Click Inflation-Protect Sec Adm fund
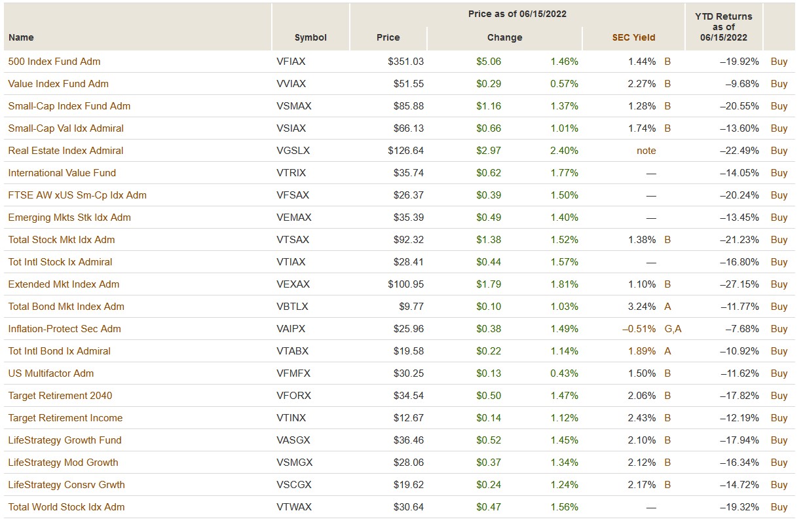Image resolution: width=803 pixels, height=532 pixels. click(64, 329)
